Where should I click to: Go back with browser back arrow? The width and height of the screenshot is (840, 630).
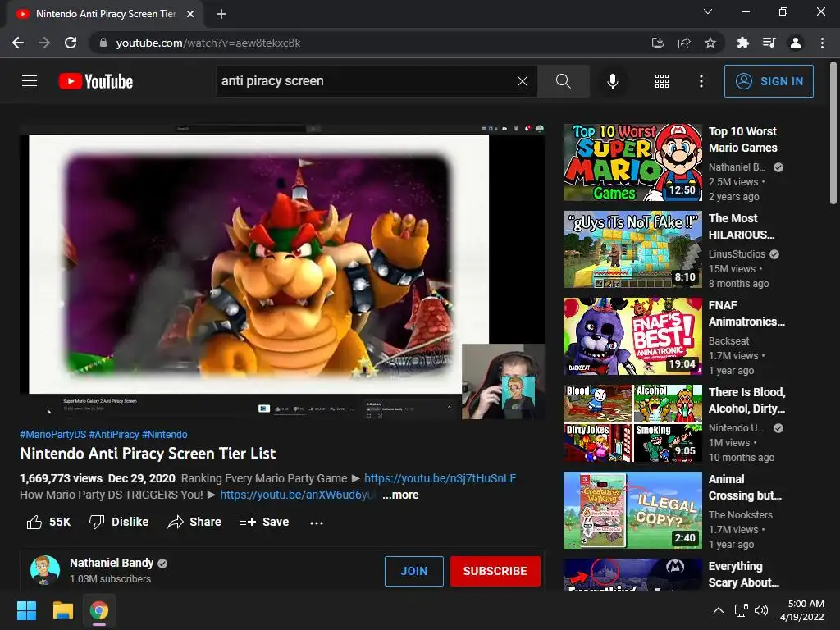click(x=18, y=43)
